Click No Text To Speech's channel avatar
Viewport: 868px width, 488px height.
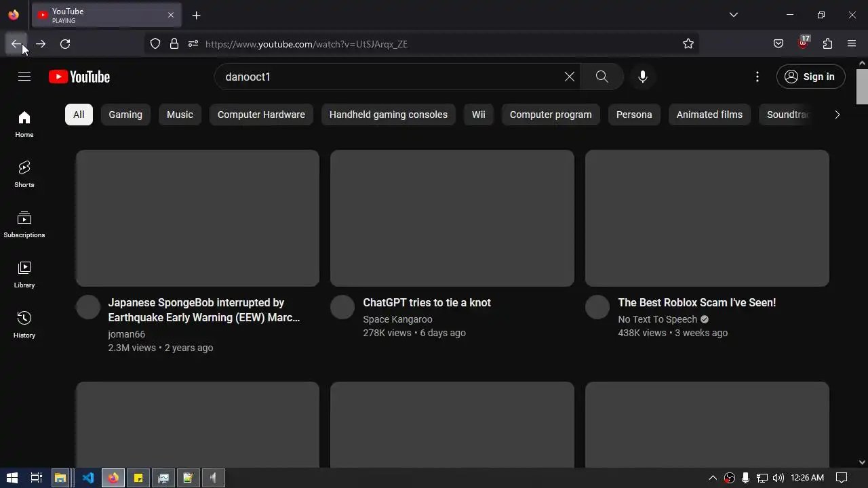click(597, 307)
